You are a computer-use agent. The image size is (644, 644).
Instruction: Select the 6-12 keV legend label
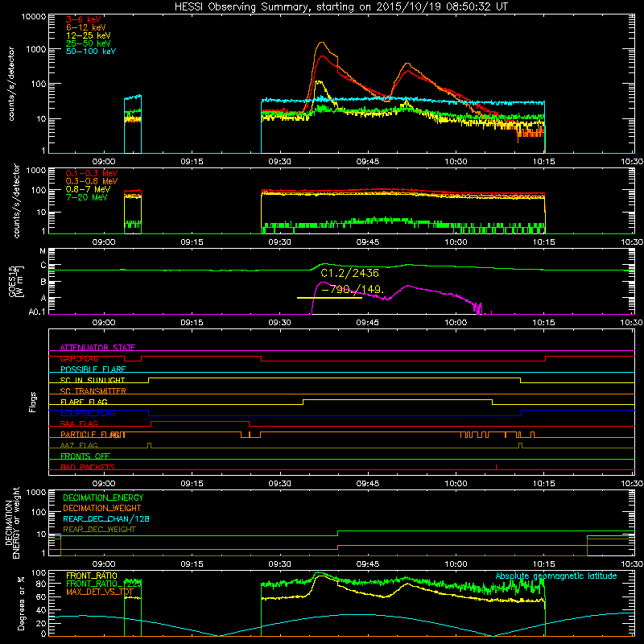tap(86, 27)
